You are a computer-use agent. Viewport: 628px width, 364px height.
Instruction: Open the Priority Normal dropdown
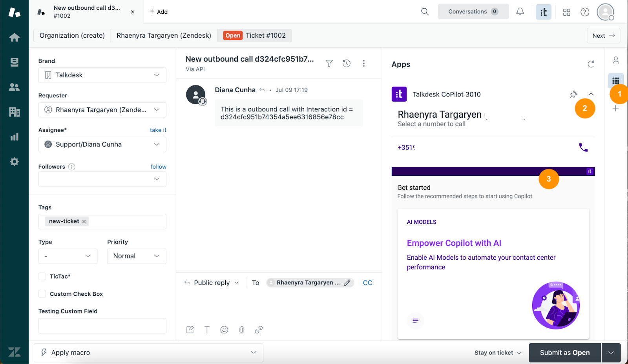coord(137,256)
